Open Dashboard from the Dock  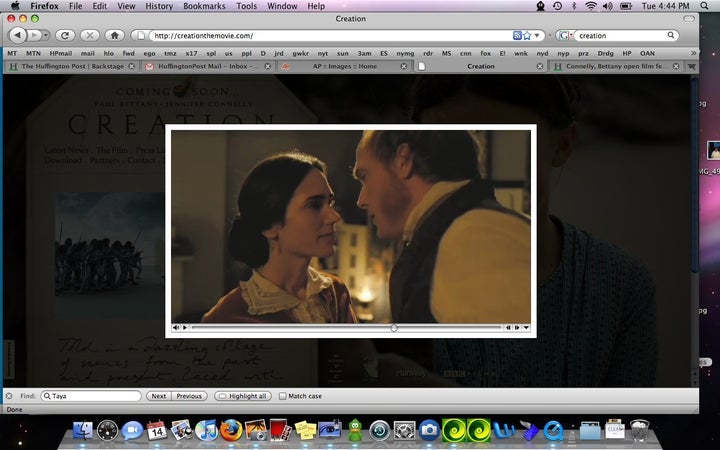[107, 431]
